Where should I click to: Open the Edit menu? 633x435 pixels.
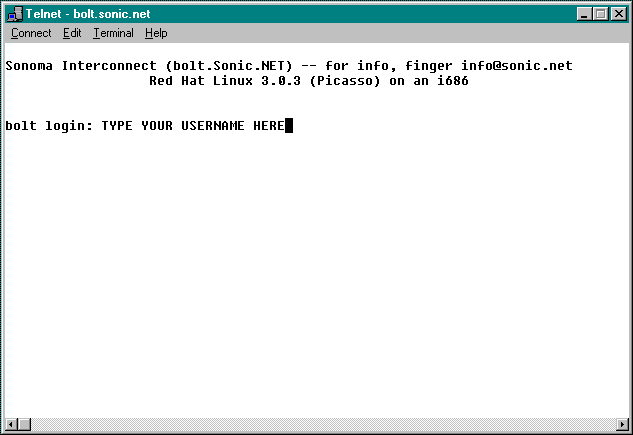[x=72, y=33]
